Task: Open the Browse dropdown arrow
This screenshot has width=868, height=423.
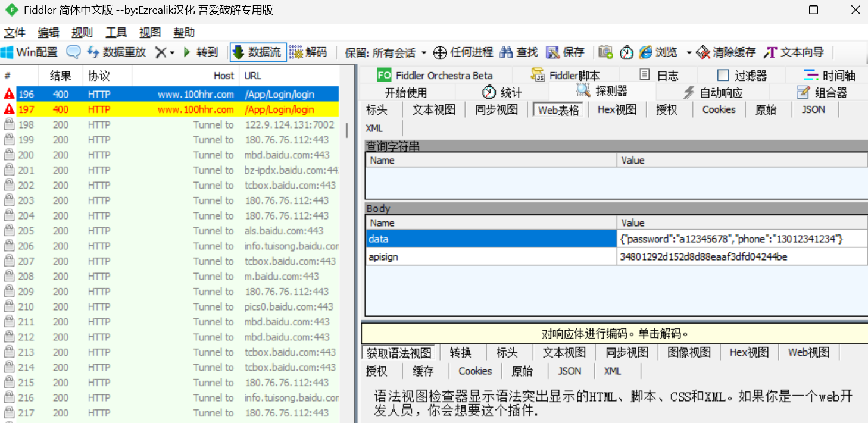Action: click(x=688, y=52)
